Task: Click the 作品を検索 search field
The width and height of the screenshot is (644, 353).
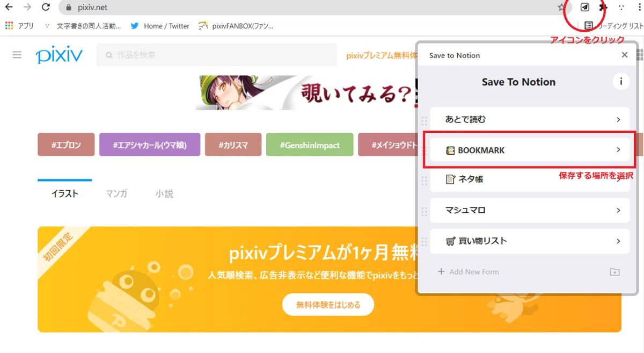Action: point(217,55)
